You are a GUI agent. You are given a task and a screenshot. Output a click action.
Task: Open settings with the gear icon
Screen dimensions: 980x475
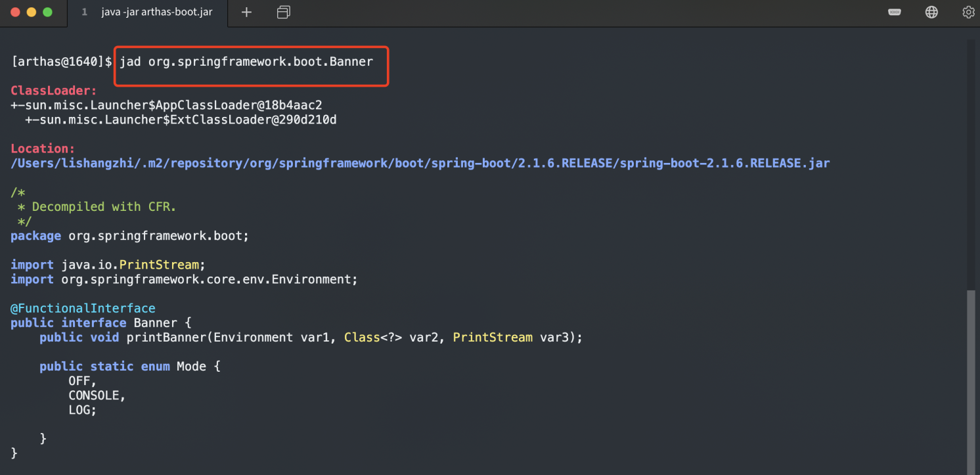point(968,12)
